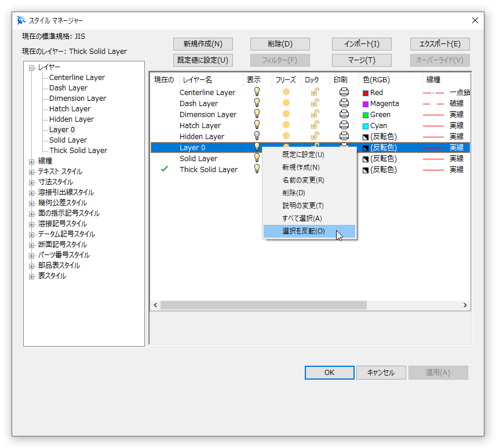Lock the Hatch Layer padlock
The width and height of the screenshot is (496, 448).
pos(315,125)
